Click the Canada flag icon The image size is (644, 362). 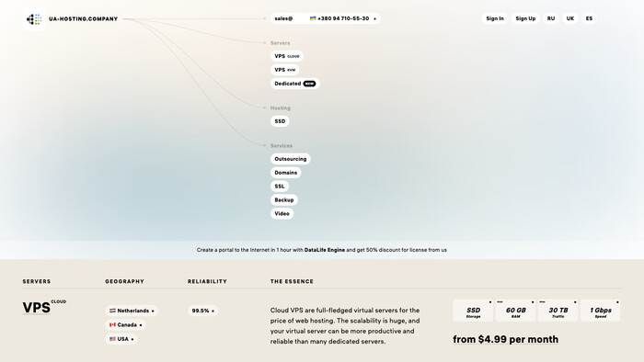pos(112,324)
